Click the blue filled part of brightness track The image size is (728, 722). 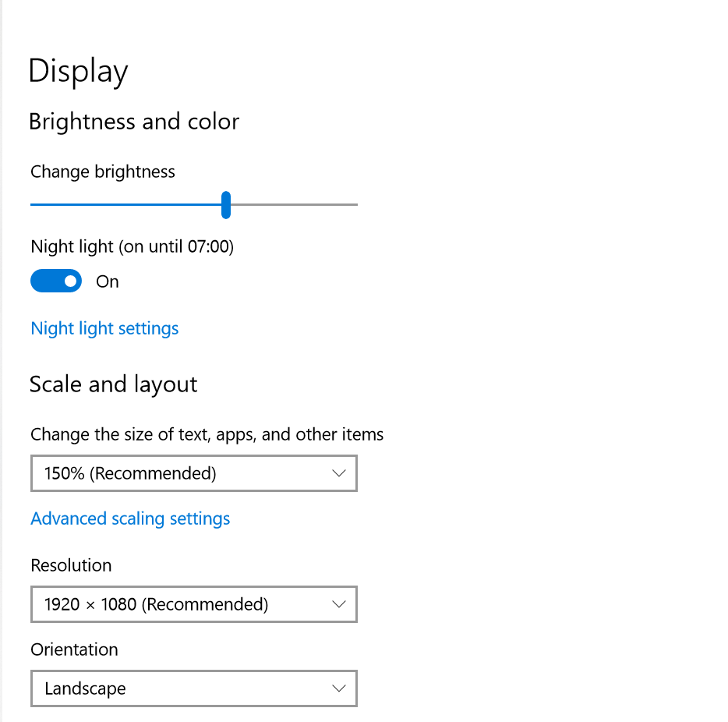coord(125,205)
